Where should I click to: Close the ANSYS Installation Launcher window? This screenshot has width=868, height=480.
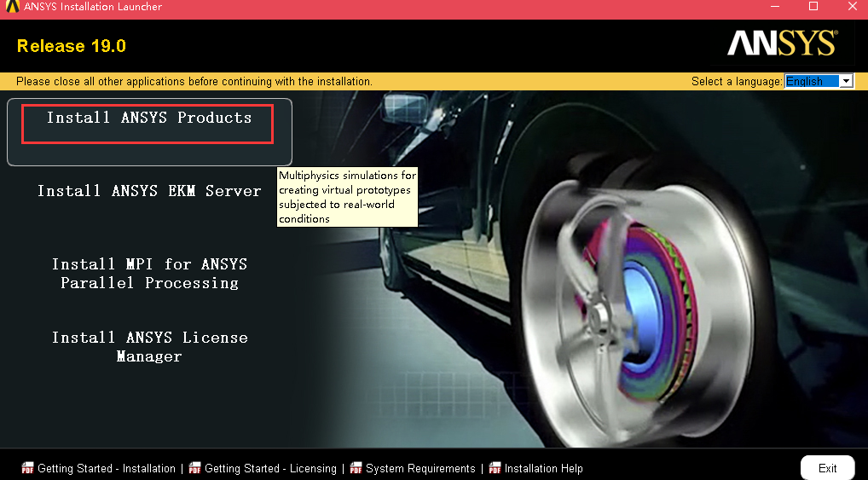coord(853,7)
